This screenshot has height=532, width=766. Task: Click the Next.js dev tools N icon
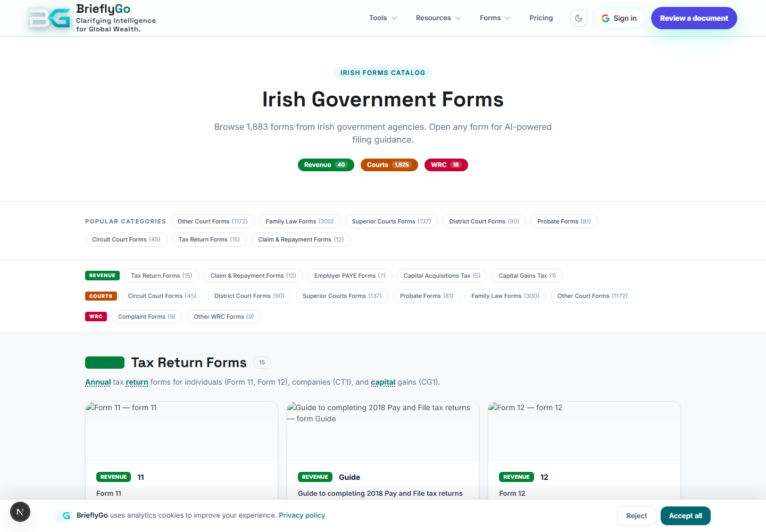coord(20,512)
